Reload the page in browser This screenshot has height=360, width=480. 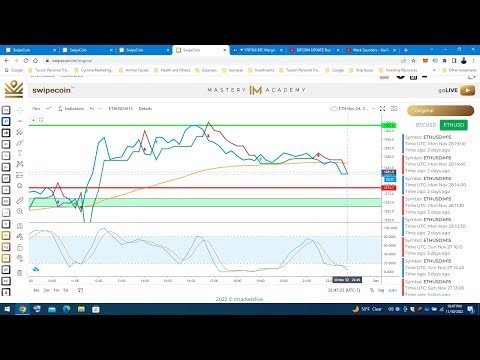(26, 61)
